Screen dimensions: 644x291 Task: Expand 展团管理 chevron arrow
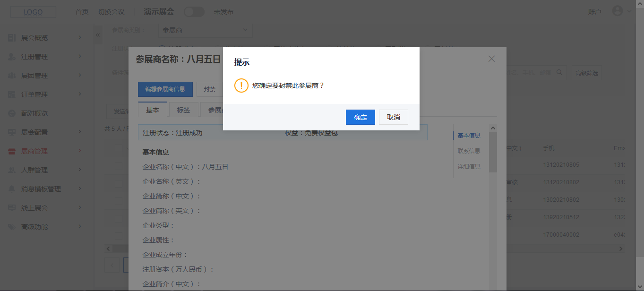point(80,75)
